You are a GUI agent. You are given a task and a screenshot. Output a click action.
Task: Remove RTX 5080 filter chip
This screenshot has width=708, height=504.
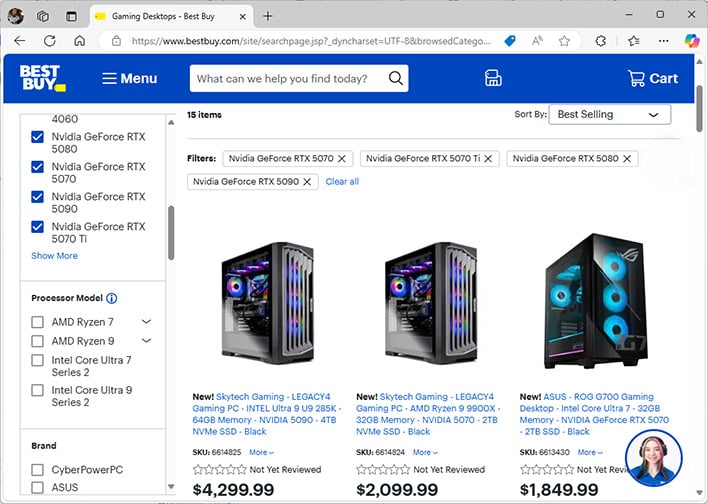[x=627, y=159]
